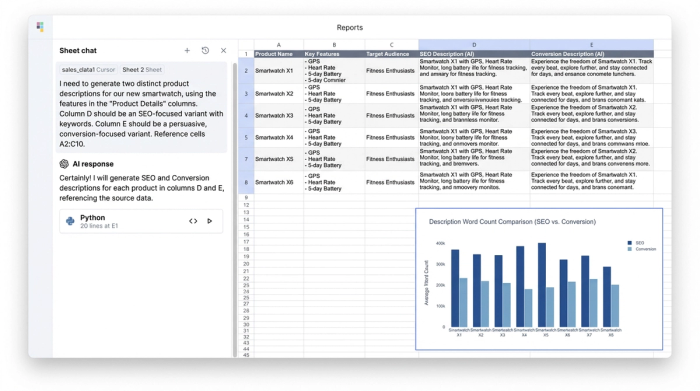Select the select-all corner cell of the grid

tap(246, 45)
